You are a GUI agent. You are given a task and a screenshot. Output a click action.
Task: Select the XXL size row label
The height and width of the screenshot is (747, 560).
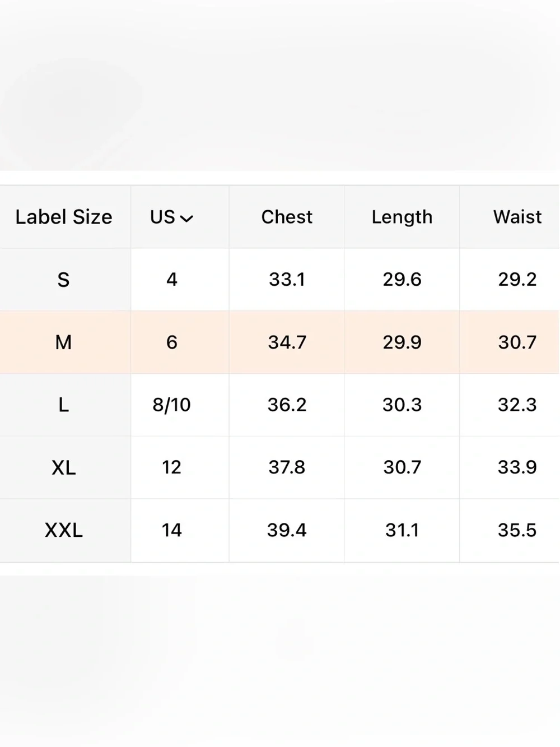click(x=64, y=530)
